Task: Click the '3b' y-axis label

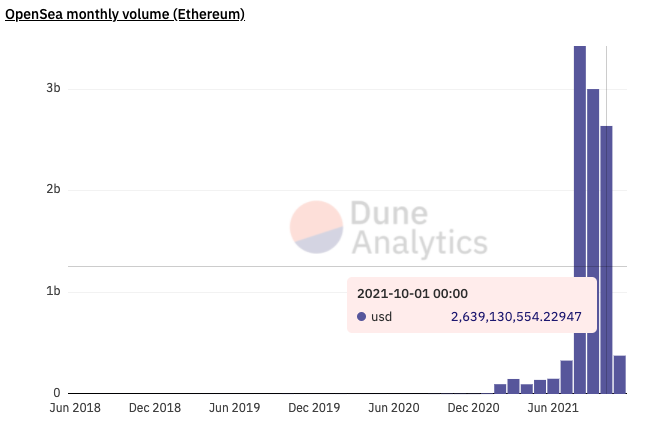Action: tap(53, 88)
